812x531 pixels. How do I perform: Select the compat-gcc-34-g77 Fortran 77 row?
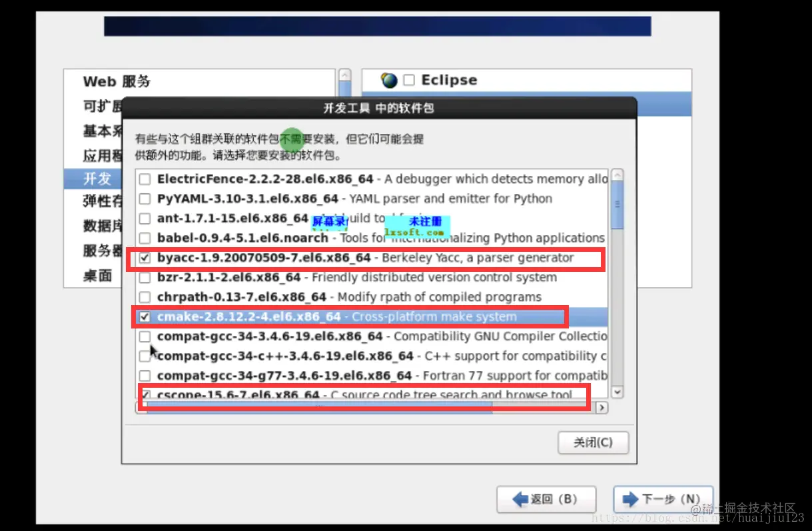(x=372, y=376)
